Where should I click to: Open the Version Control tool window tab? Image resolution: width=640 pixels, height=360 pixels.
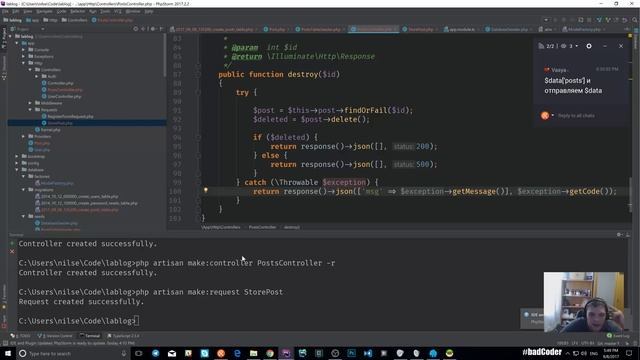click(55, 336)
